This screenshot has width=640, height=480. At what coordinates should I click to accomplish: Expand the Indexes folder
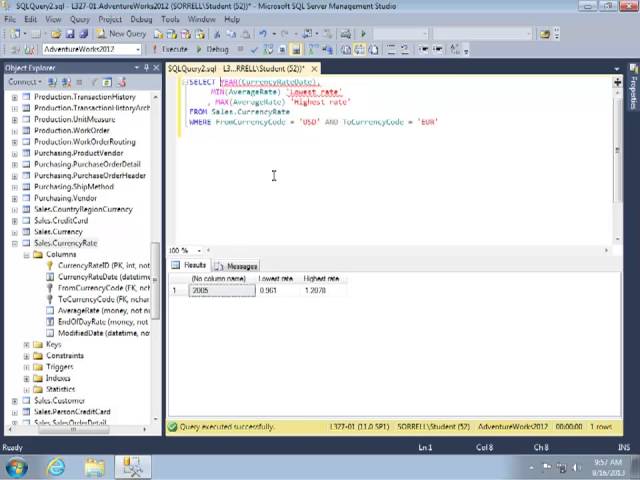[27, 379]
